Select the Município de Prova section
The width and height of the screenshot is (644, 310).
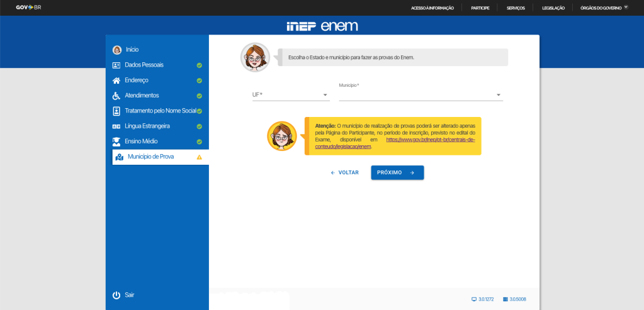coord(161,157)
